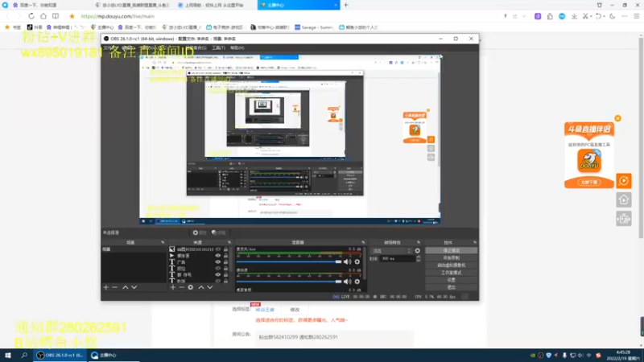Open the browser main menu hamburger
The image size is (644, 362).
(636, 16)
